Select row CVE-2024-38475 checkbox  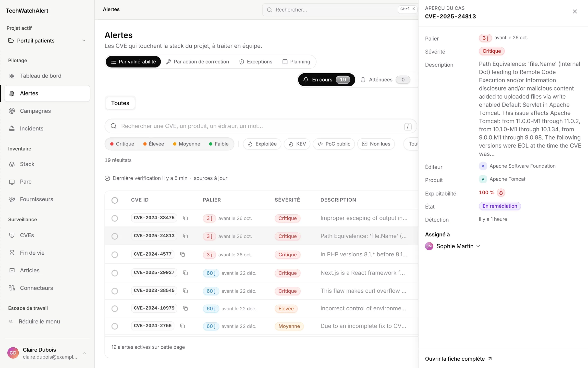[115, 218]
